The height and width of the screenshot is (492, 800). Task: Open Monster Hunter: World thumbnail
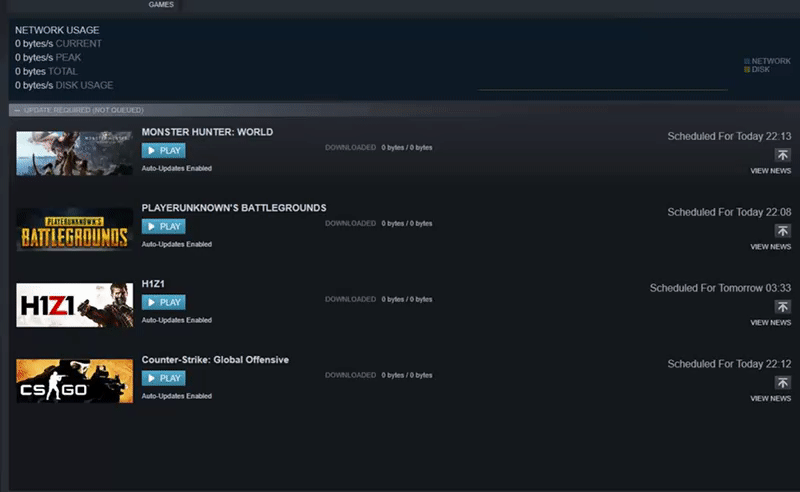[x=74, y=154]
